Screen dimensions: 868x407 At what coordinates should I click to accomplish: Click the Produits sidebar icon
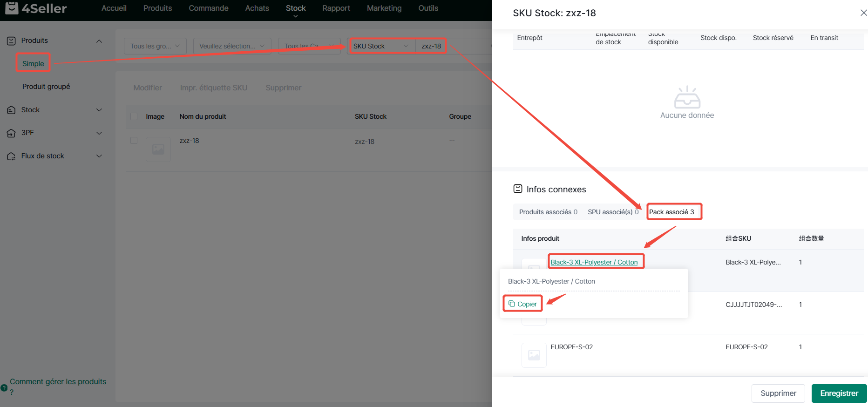pos(12,41)
